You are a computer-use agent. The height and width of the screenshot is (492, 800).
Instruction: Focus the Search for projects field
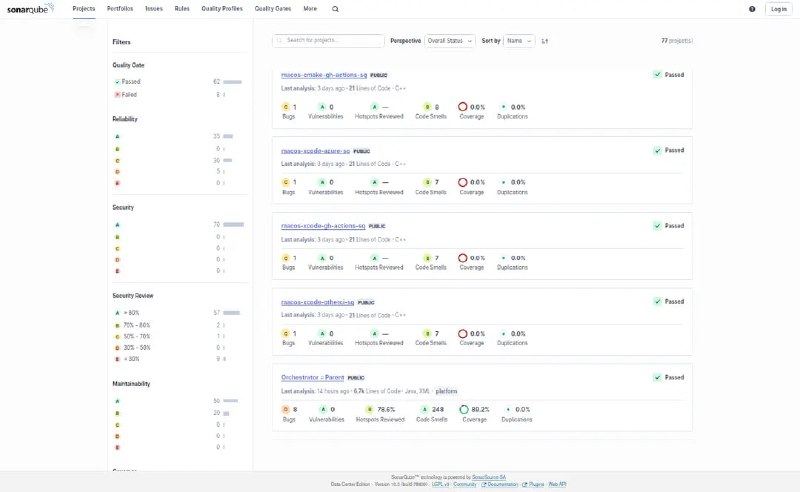[x=328, y=40]
